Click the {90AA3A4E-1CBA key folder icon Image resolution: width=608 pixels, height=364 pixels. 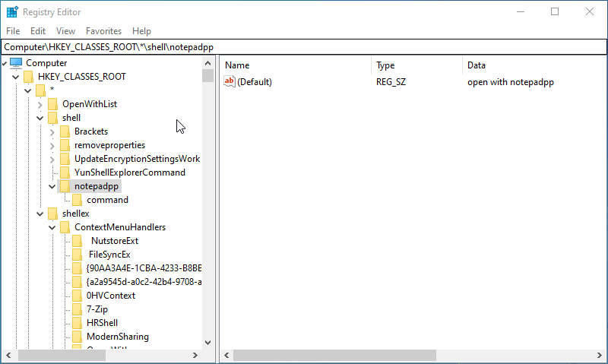click(78, 268)
